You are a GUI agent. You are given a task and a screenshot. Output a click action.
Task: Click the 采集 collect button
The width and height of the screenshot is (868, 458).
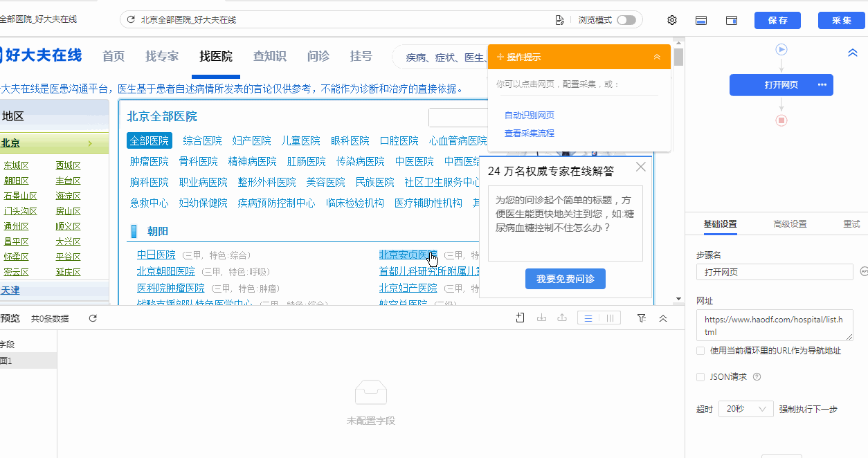point(842,20)
